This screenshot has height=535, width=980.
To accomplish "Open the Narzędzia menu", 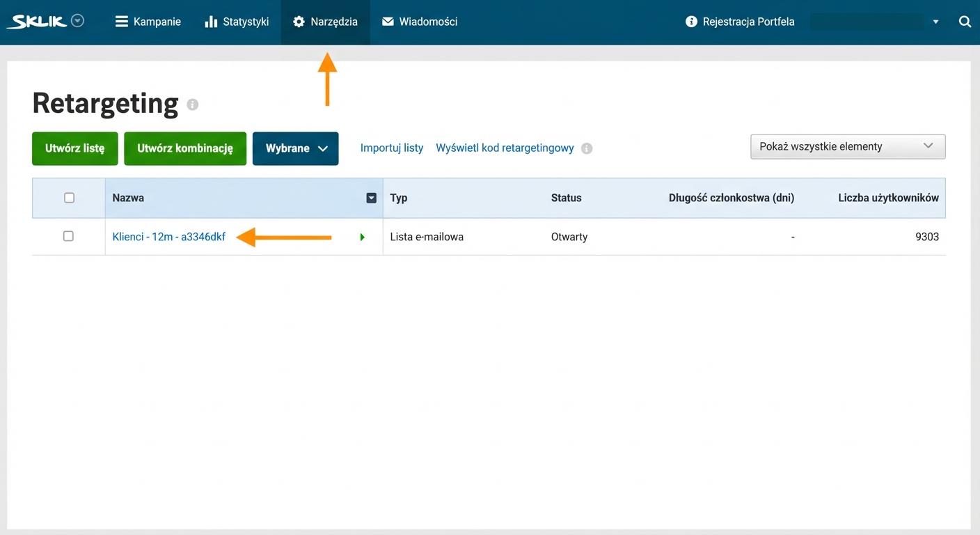I will pyautogui.click(x=325, y=22).
